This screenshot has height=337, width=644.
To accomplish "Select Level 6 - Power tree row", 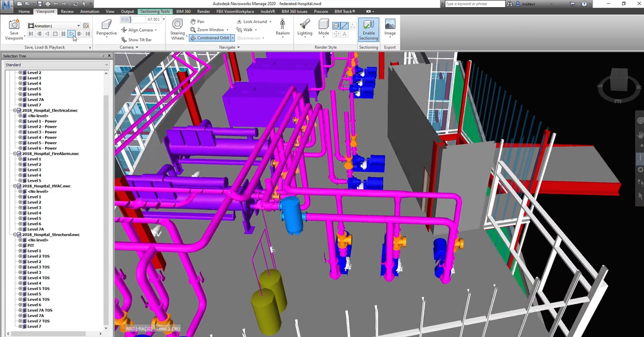I will [42, 148].
